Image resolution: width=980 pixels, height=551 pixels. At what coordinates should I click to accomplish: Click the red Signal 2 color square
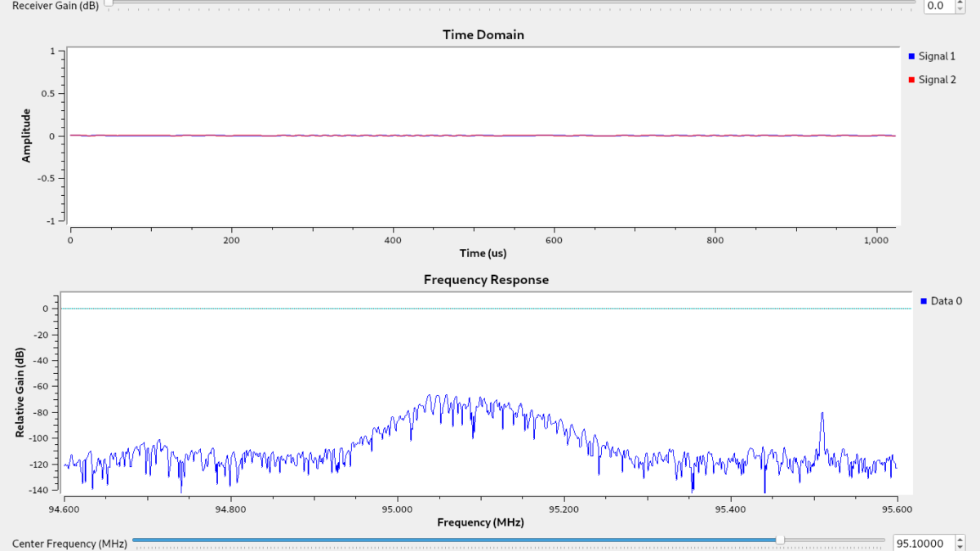(911, 80)
